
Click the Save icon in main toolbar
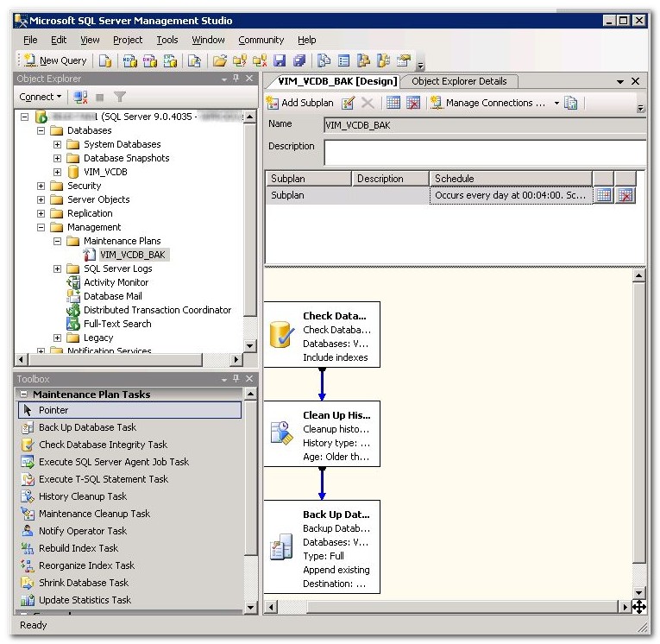(280, 60)
